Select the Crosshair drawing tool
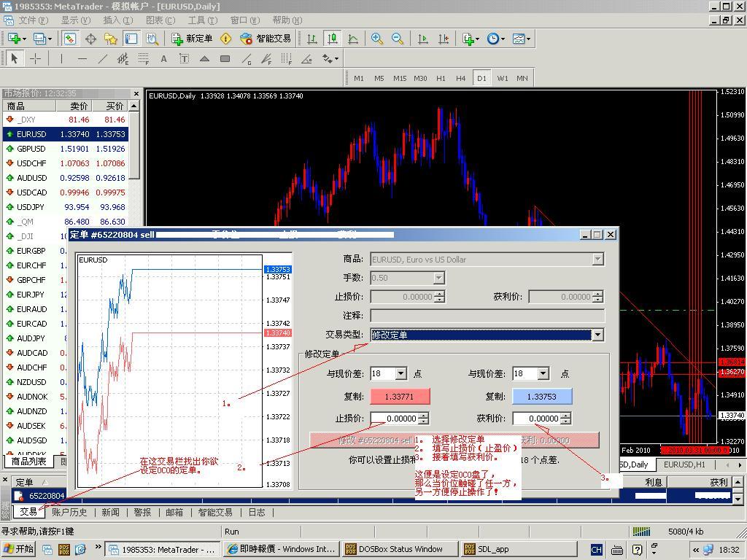The height and width of the screenshot is (560, 747). (35, 58)
